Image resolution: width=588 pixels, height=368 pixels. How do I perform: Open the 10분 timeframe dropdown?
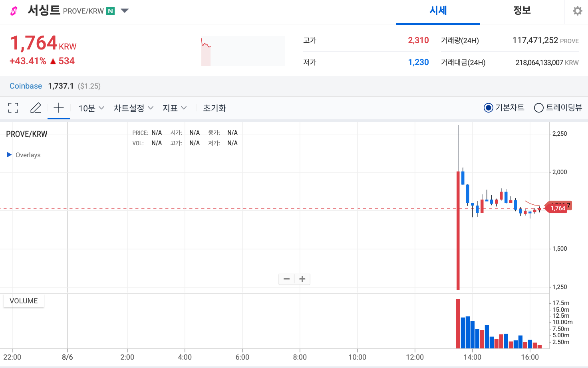click(x=91, y=107)
